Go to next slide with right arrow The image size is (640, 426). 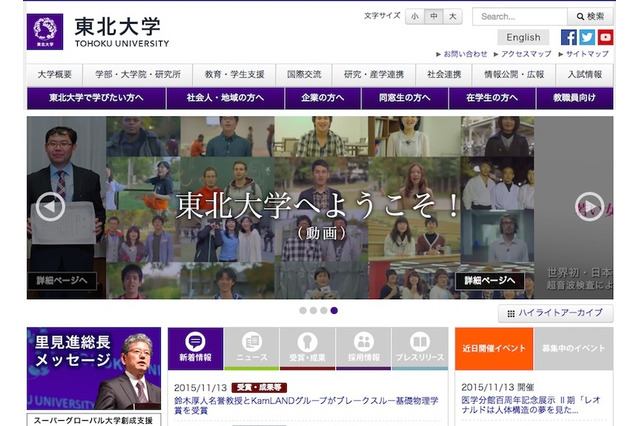589,206
